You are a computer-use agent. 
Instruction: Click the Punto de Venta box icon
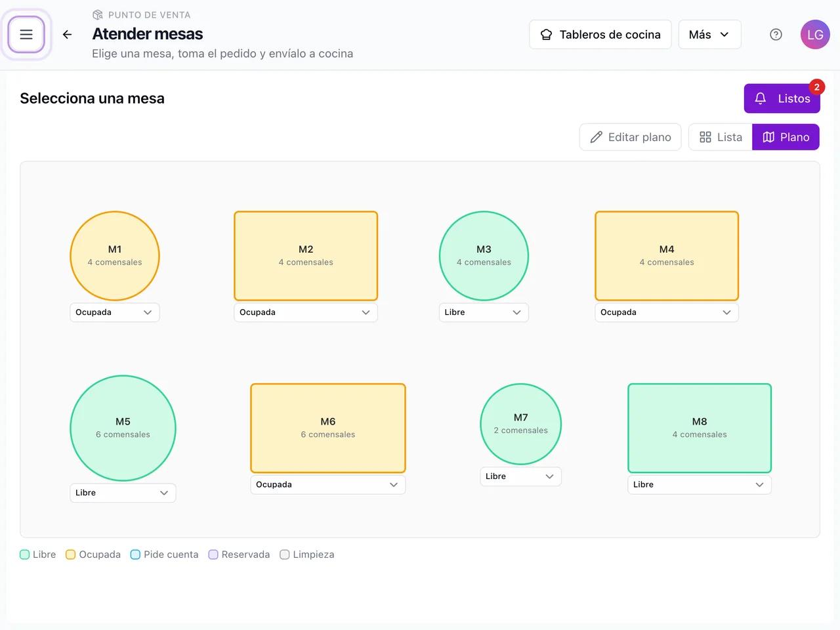click(98, 14)
